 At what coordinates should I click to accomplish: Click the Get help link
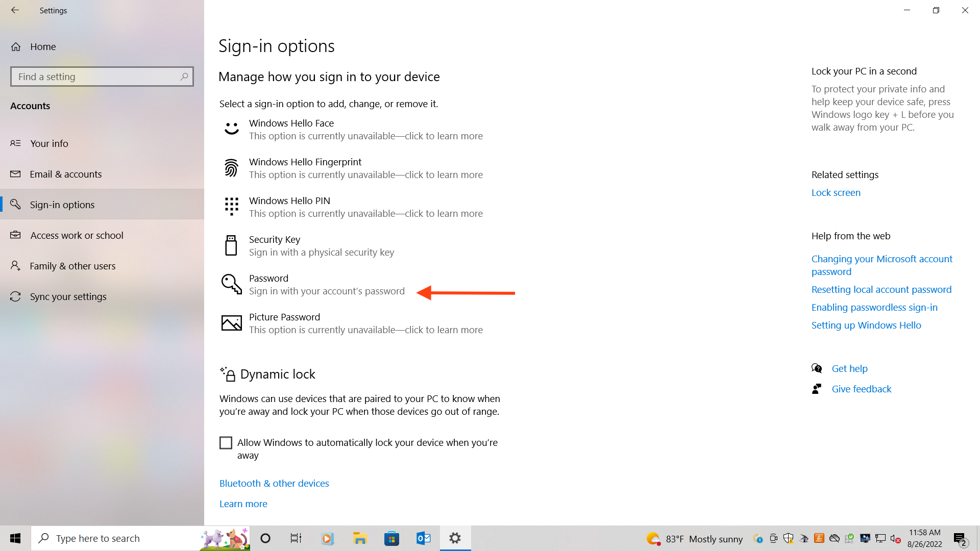[849, 368]
